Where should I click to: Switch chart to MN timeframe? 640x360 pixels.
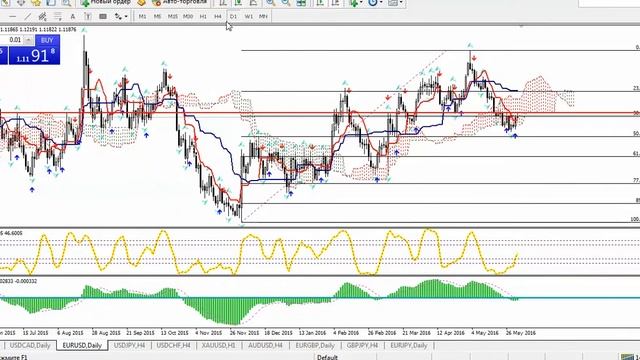(x=263, y=16)
